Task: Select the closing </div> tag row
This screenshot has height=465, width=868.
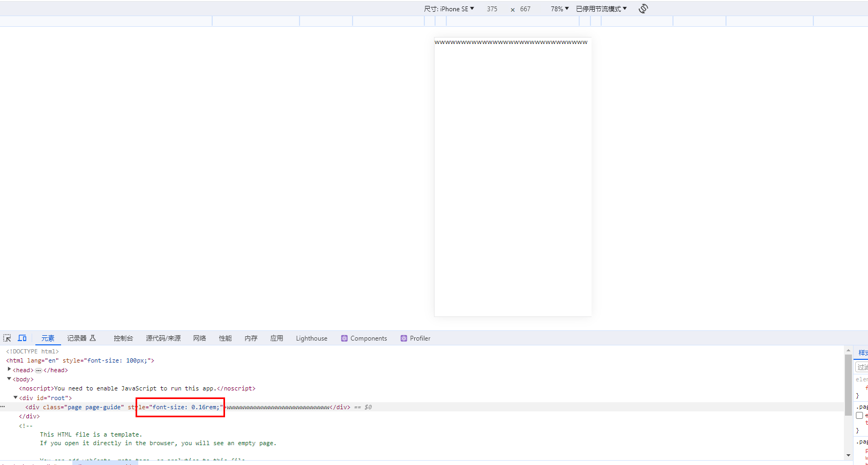Action: pos(29,416)
